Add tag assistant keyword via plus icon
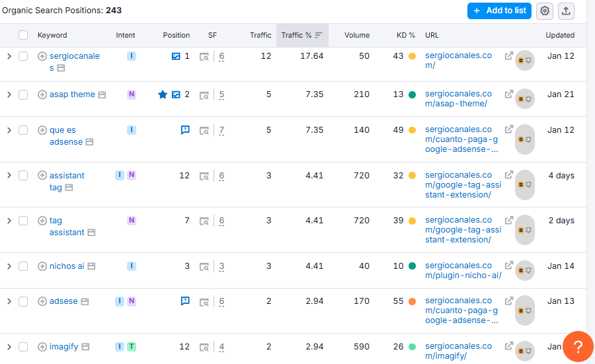 click(42, 220)
